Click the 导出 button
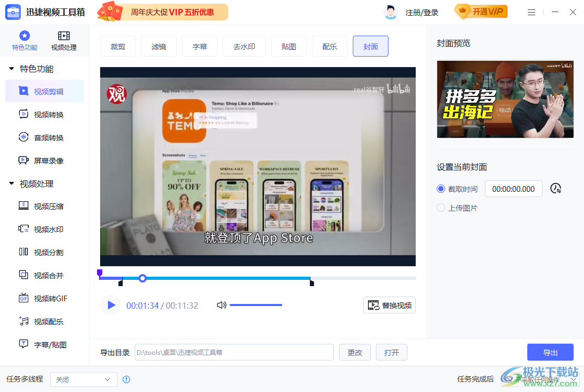This screenshot has width=584, height=392. tap(550, 352)
